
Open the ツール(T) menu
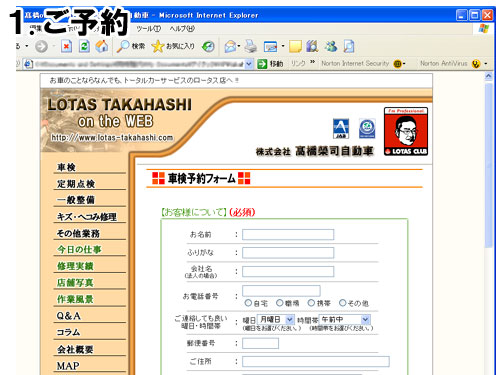pos(148,29)
